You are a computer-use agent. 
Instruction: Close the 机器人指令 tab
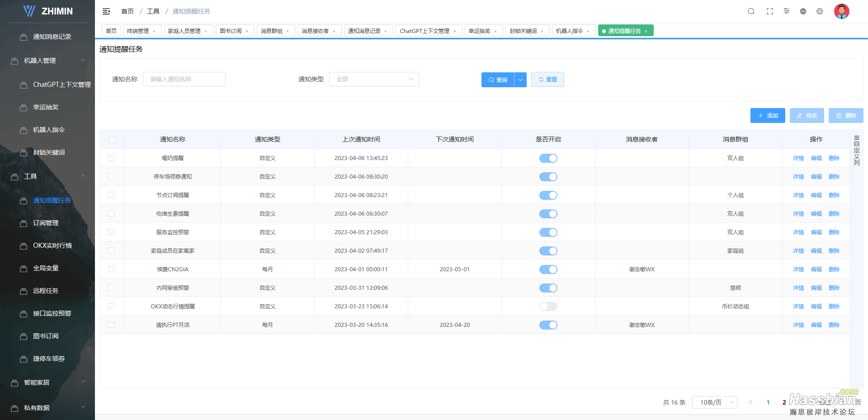588,31
